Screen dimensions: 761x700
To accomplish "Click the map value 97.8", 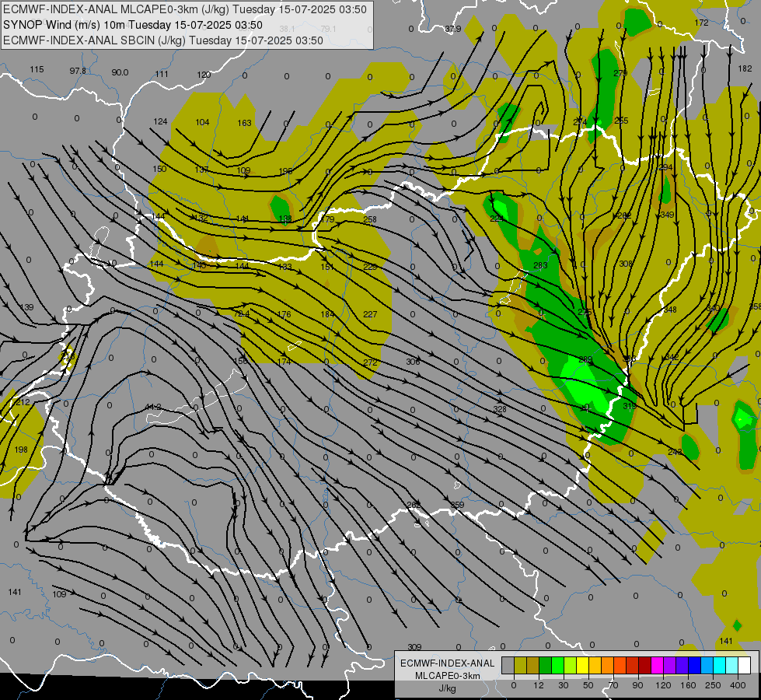I will click(x=78, y=71).
